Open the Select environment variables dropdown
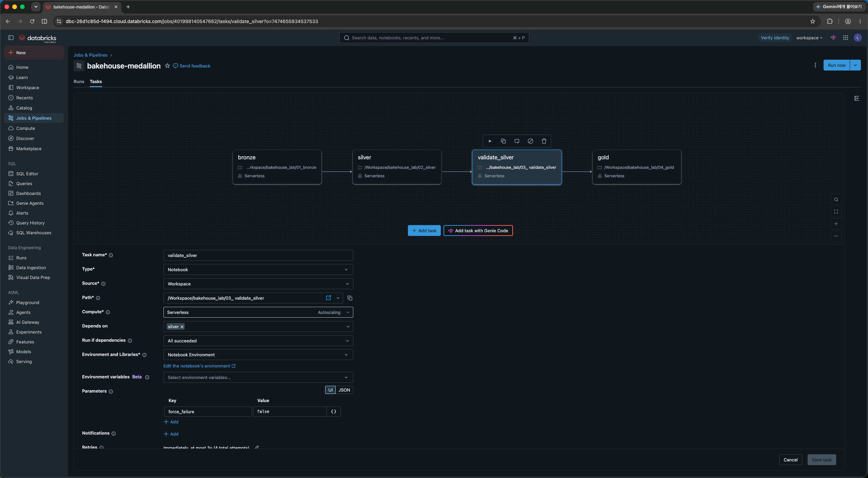 (258, 377)
